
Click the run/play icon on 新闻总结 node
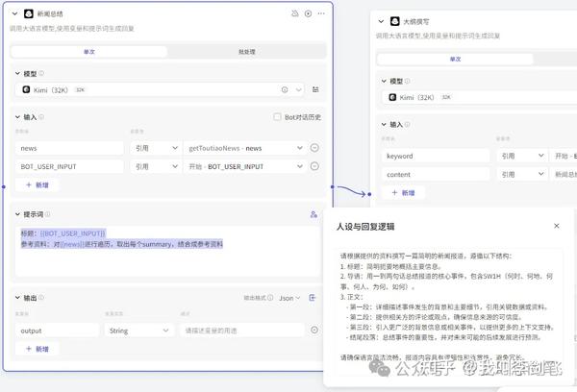click(308, 13)
